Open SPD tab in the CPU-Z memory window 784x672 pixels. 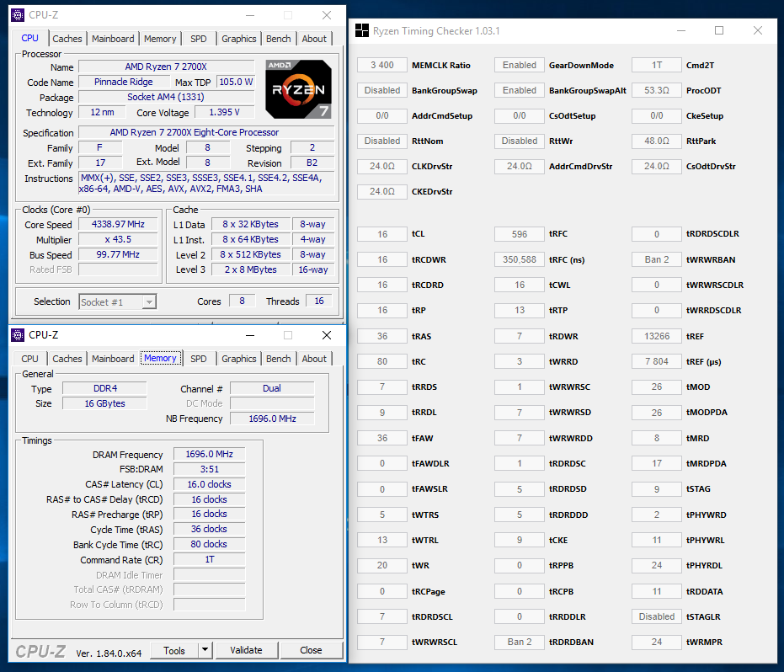199,359
